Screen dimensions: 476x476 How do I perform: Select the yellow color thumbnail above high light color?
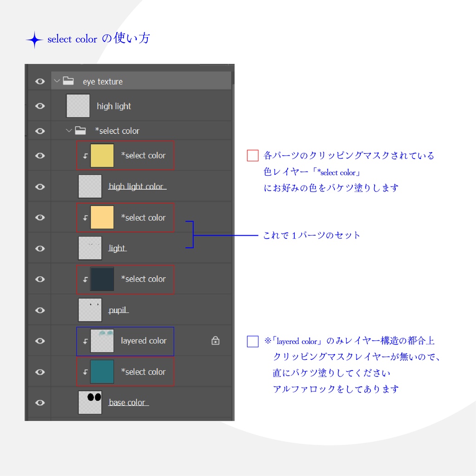click(102, 155)
